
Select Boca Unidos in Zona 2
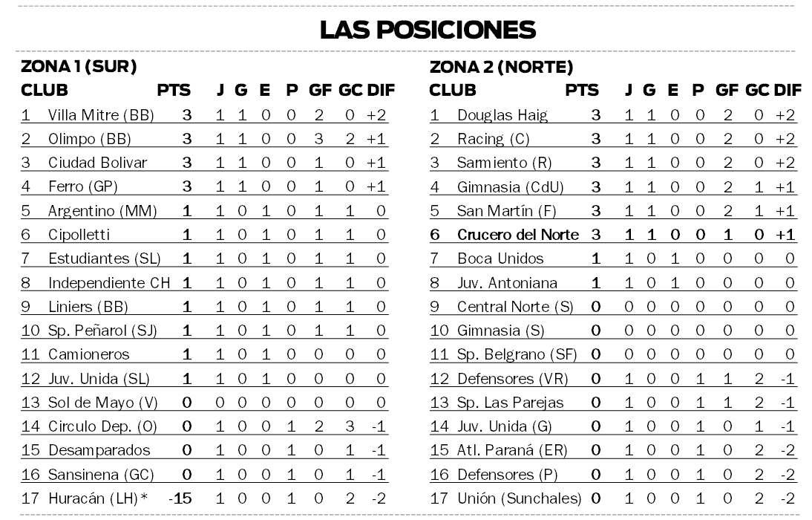(x=500, y=259)
